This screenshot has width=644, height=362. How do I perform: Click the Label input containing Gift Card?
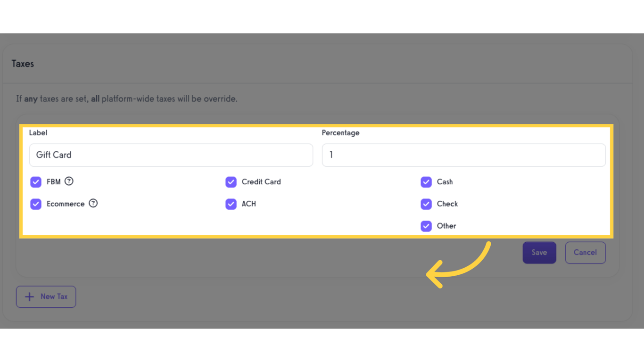point(171,155)
